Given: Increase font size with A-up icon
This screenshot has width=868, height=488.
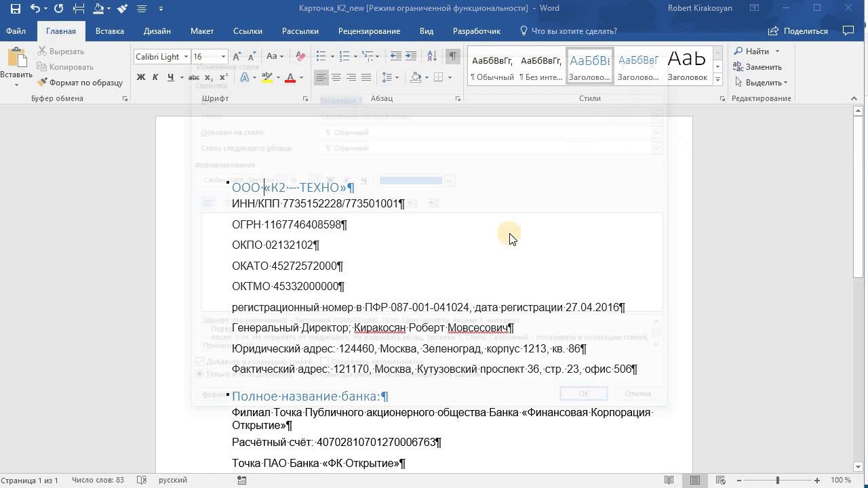Looking at the screenshot, I should pyautogui.click(x=237, y=57).
